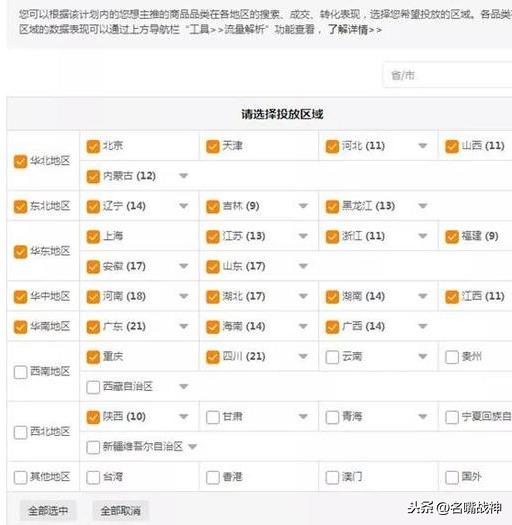Image resolution: width=512 pixels, height=525 pixels.
Task: Check the 贵州 checkbox
Action: point(452,357)
